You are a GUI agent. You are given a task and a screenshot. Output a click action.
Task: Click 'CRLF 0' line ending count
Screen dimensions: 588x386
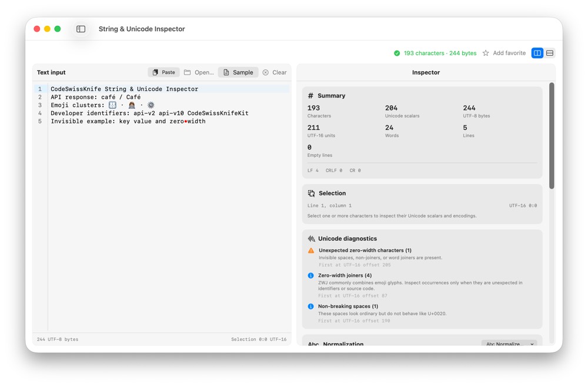coord(334,170)
